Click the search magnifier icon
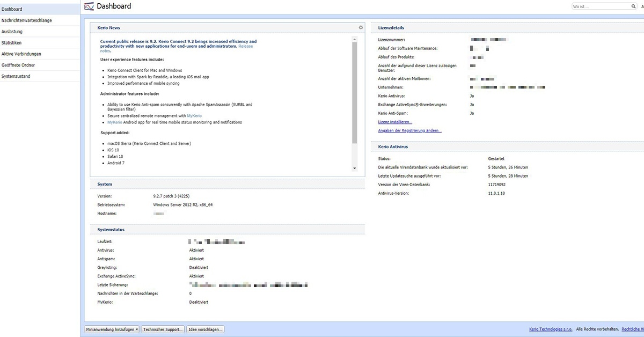Image resolution: width=644 pixels, height=337 pixels. pyautogui.click(x=633, y=6)
